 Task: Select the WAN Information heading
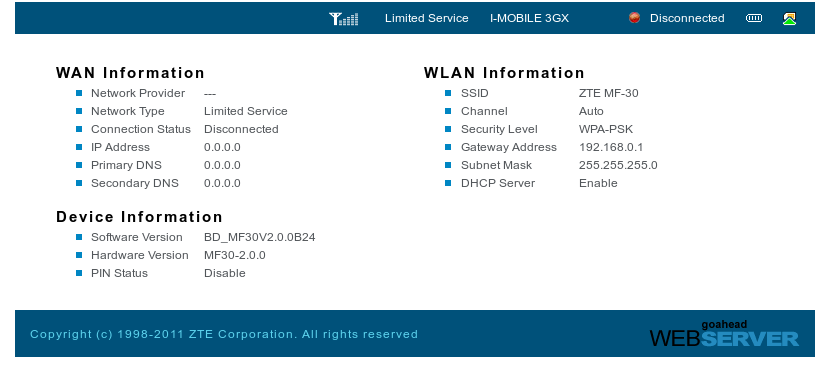[x=130, y=73]
